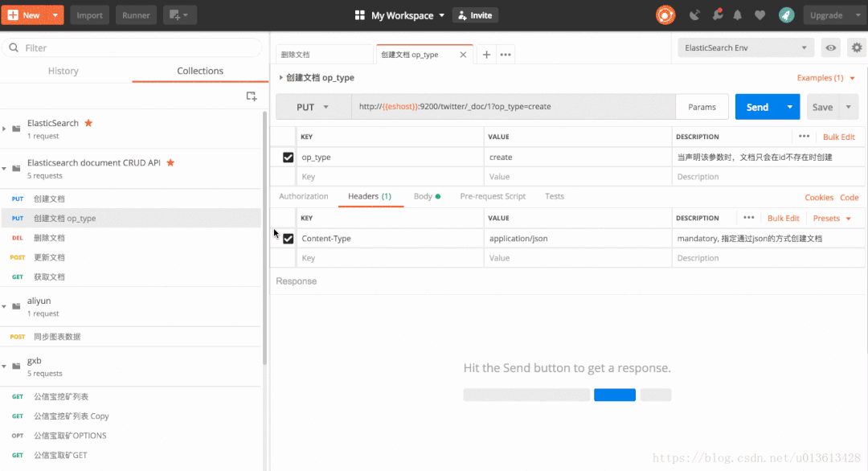Viewport: 868px width, 471px height.
Task: Uncheck the op_type parameter checkbox
Action: tap(288, 158)
